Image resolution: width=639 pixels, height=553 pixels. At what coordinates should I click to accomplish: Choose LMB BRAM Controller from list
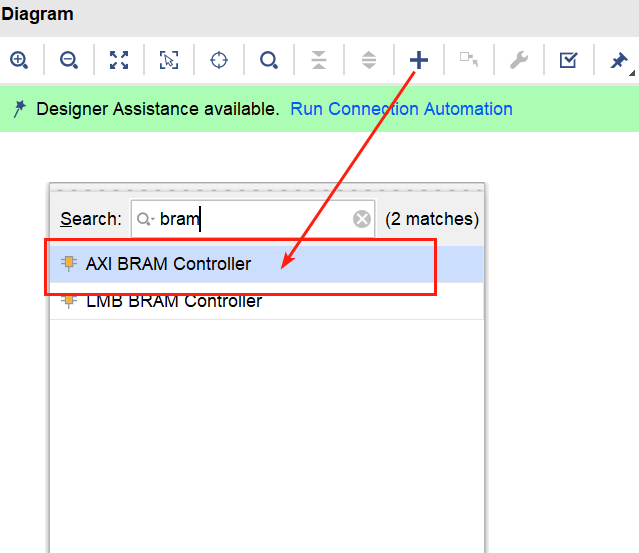pos(267,301)
